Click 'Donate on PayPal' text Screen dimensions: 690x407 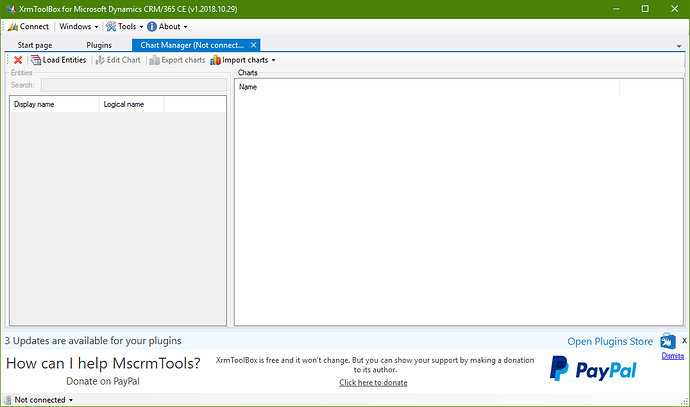coord(103,381)
